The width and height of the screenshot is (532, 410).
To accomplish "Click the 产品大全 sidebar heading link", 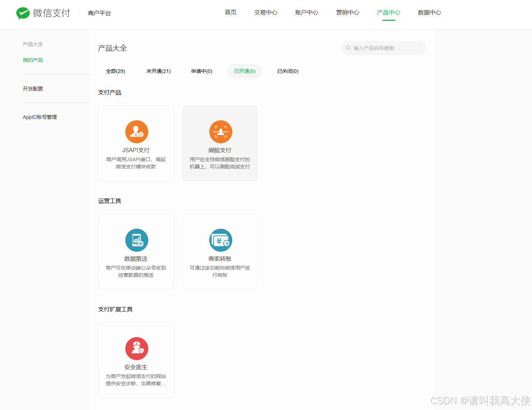I will pos(33,44).
